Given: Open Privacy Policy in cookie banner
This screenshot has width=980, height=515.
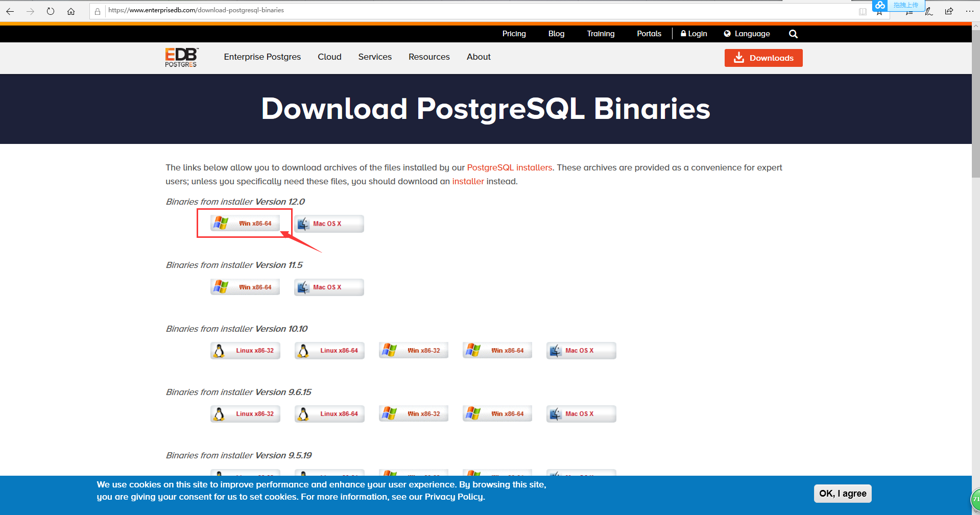Looking at the screenshot, I should click(x=454, y=497).
